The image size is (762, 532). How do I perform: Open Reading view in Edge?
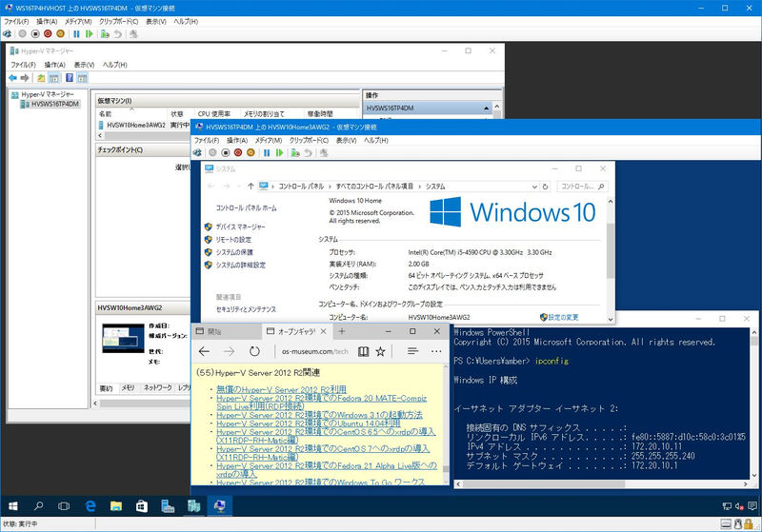[363, 351]
